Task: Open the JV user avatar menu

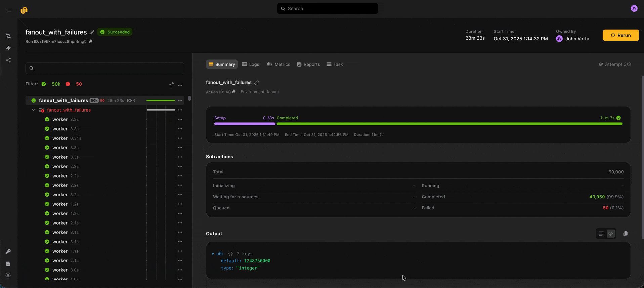Action: tap(634, 9)
